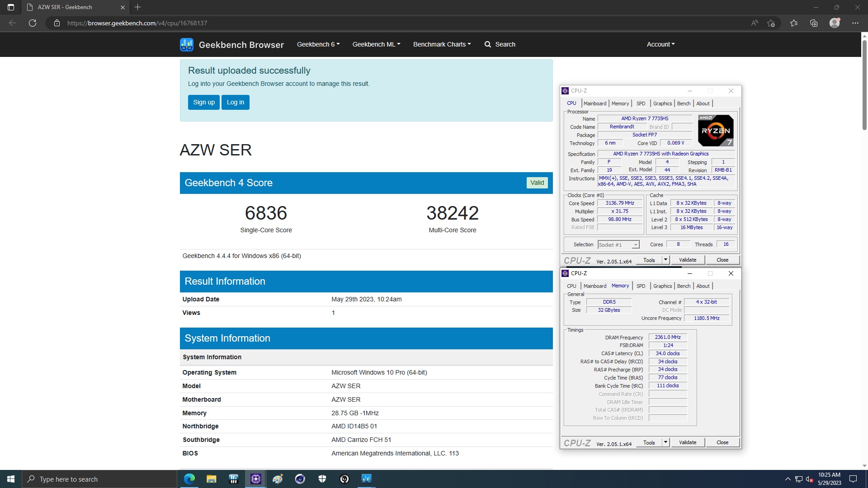Click the single-core score 6836
868x488 pixels.
[x=266, y=213]
